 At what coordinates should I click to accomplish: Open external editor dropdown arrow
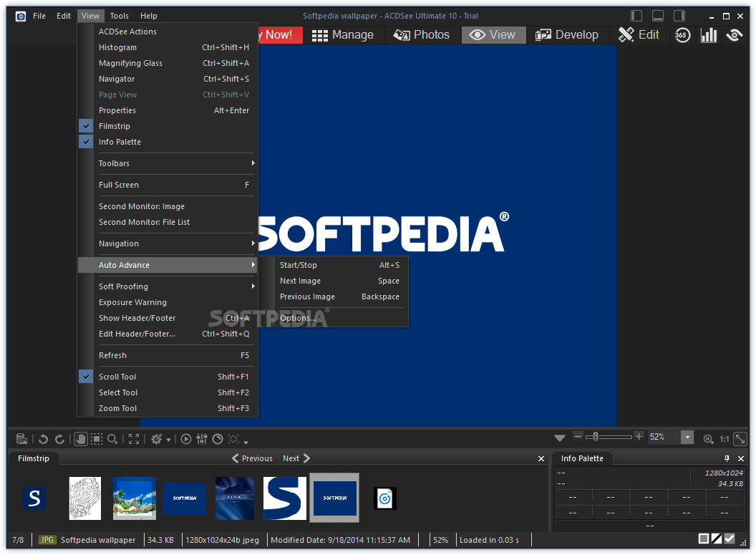pyautogui.click(x=168, y=440)
